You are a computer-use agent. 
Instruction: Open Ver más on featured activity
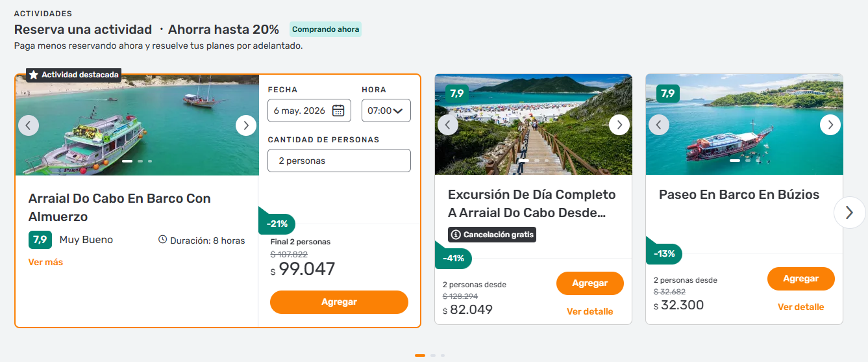45,262
